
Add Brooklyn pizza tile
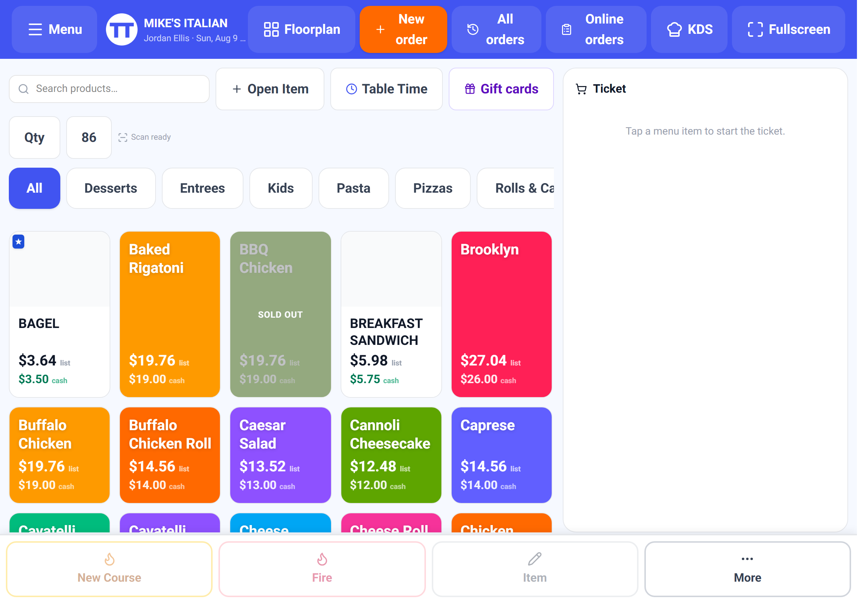(501, 314)
